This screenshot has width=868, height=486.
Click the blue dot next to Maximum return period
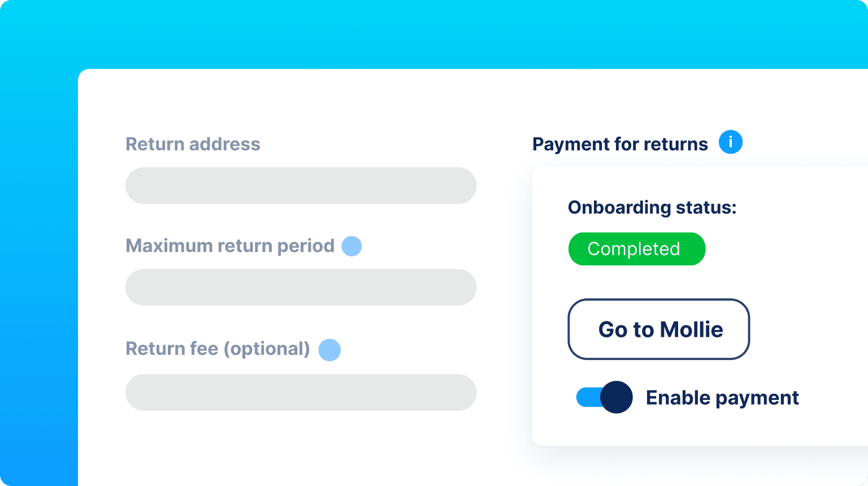[x=351, y=246]
